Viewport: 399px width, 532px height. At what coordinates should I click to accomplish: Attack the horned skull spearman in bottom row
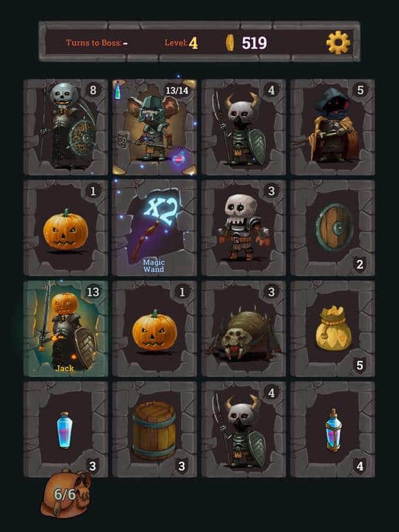pos(244,429)
